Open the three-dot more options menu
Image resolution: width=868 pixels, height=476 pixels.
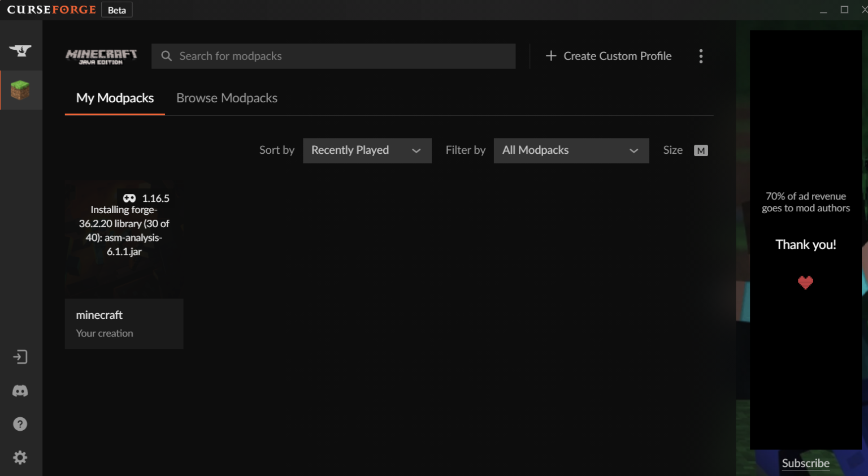(x=701, y=56)
